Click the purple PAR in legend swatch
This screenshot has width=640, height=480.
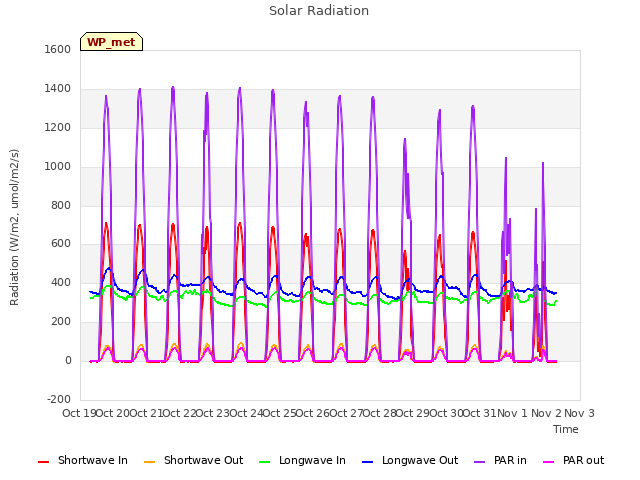pos(480,462)
